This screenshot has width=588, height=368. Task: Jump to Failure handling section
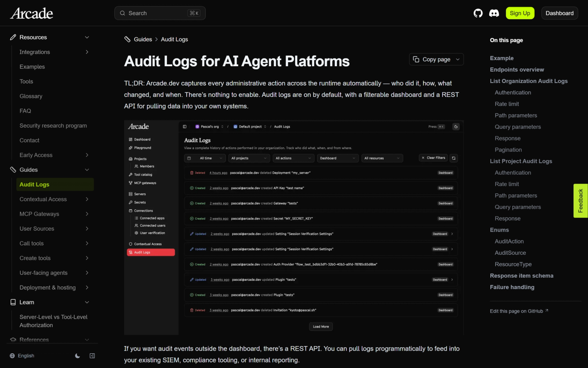[x=512, y=287]
